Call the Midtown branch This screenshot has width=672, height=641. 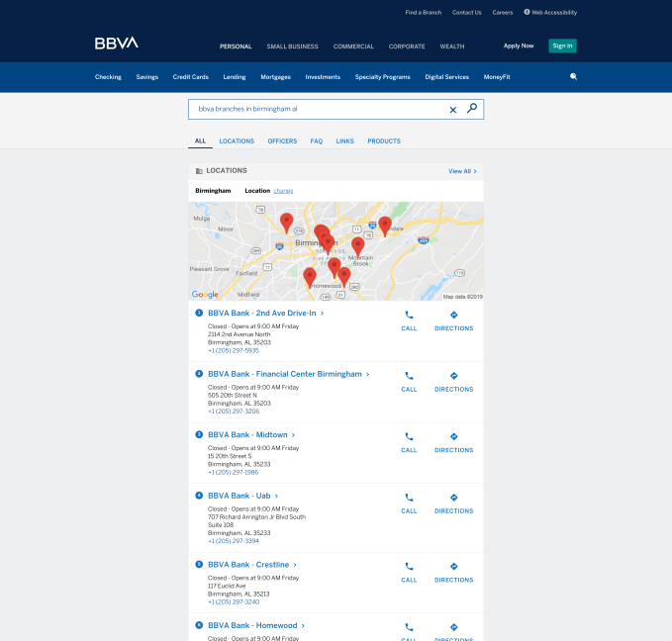pyautogui.click(x=409, y=442)
